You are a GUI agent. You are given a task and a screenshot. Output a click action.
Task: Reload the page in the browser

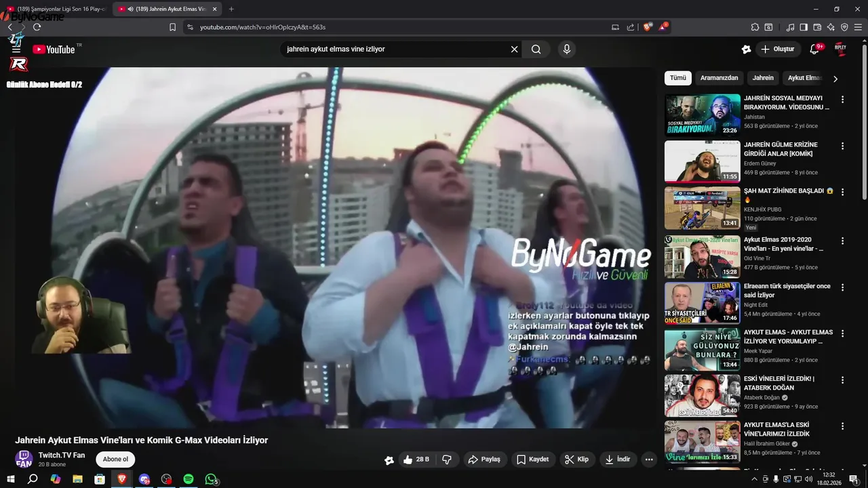click(x=37, y=27)
